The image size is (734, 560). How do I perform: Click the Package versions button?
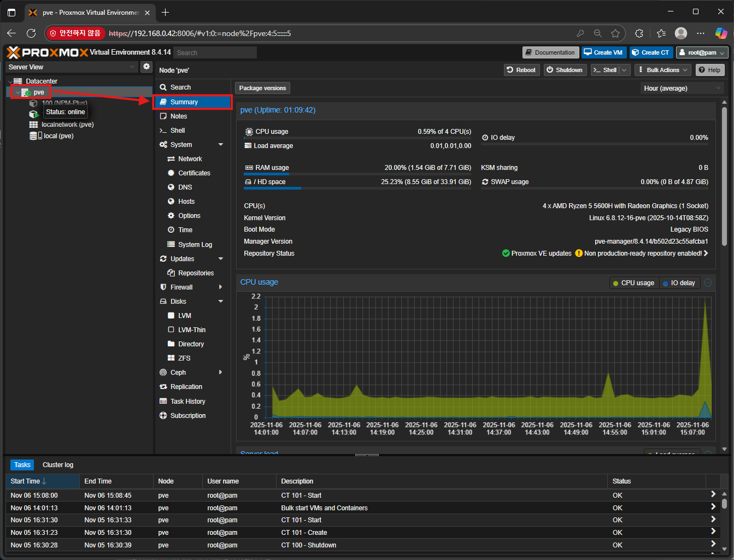pos(262,88)
